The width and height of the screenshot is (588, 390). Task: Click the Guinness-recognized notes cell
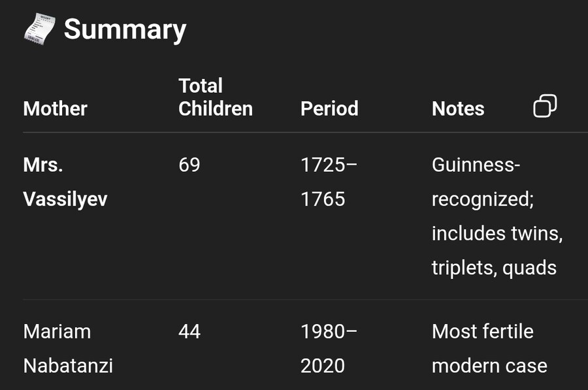pyautogui.click(x=497, y=216)
